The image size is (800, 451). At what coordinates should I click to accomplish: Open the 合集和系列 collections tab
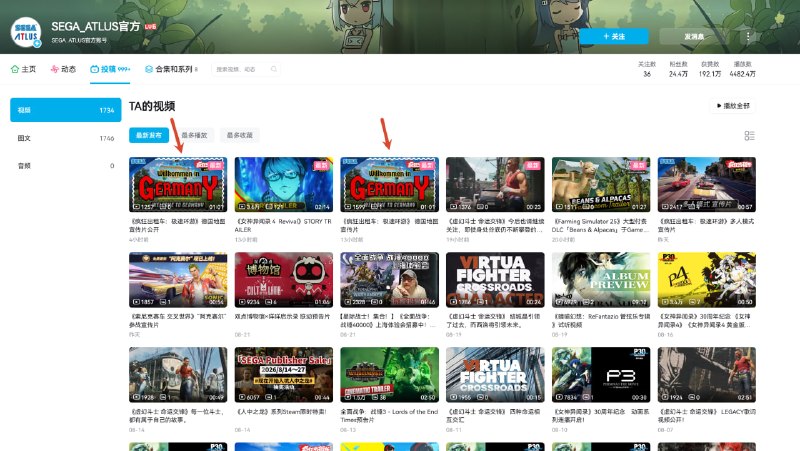tap(171, 69)
